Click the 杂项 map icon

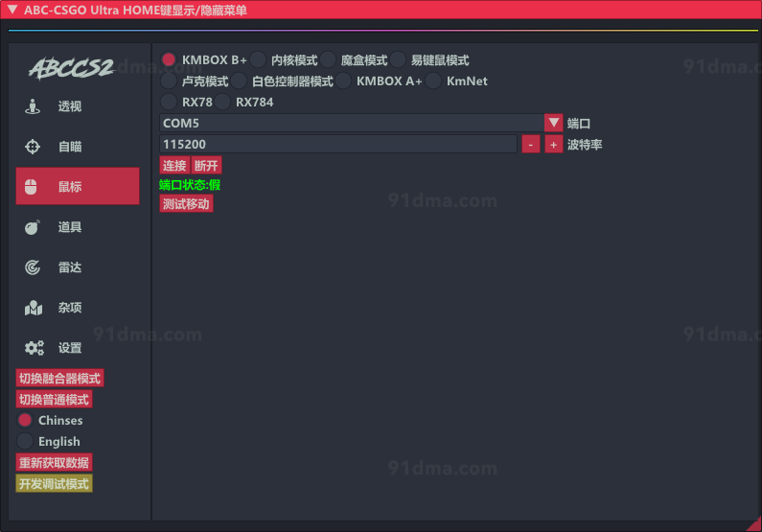click(34, 308)
